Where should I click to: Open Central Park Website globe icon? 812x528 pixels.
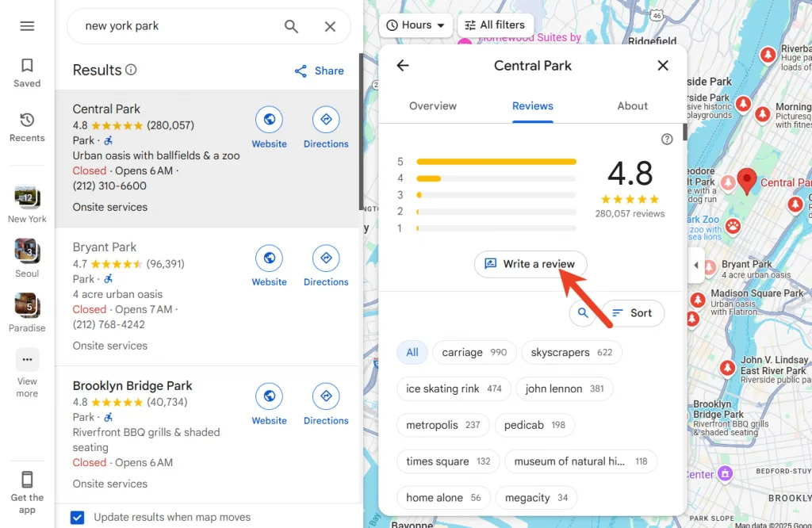click(270, 120)
